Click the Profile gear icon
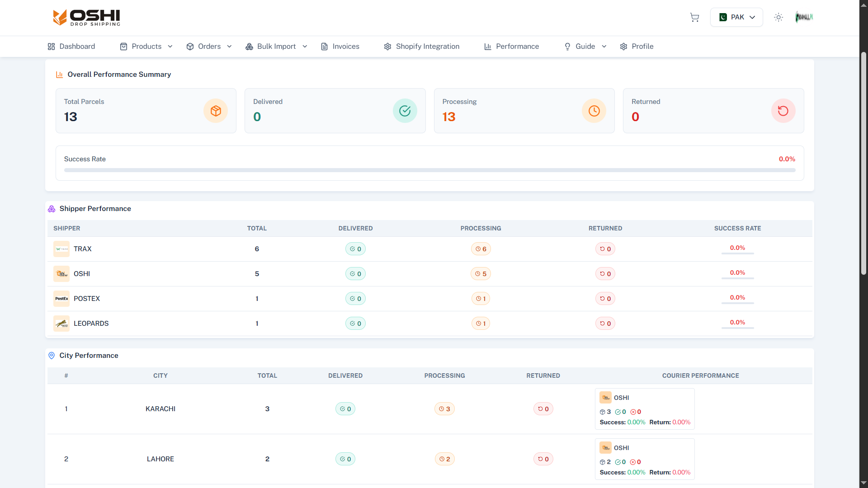The width and height of the screenshot is (868, 488). (623, 47)
